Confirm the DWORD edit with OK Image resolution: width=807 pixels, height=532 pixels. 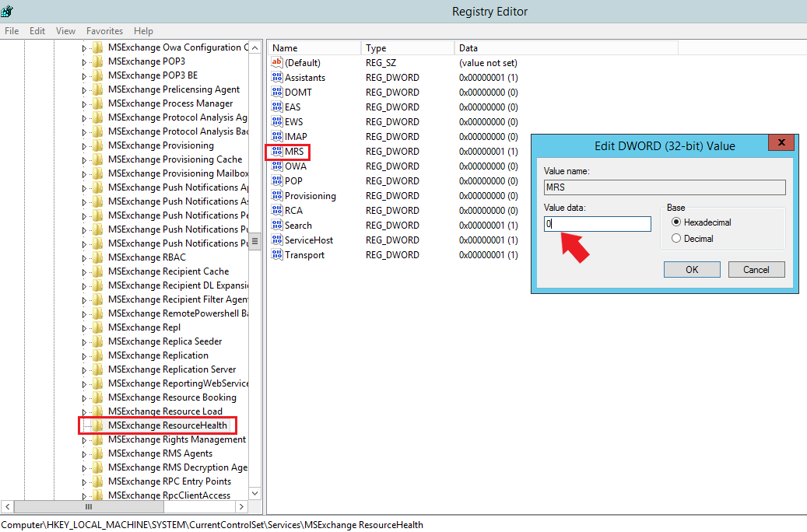click(x=692, y=270)
